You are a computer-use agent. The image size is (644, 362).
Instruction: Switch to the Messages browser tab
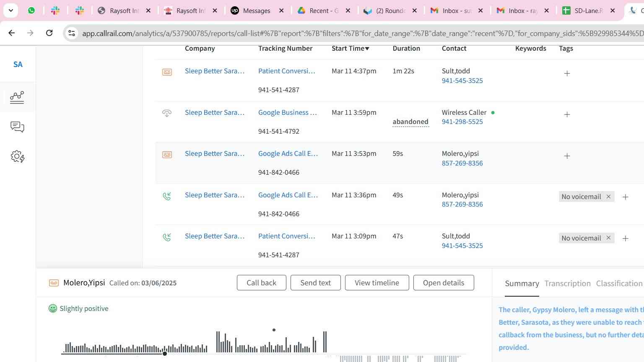coord(257,10)
